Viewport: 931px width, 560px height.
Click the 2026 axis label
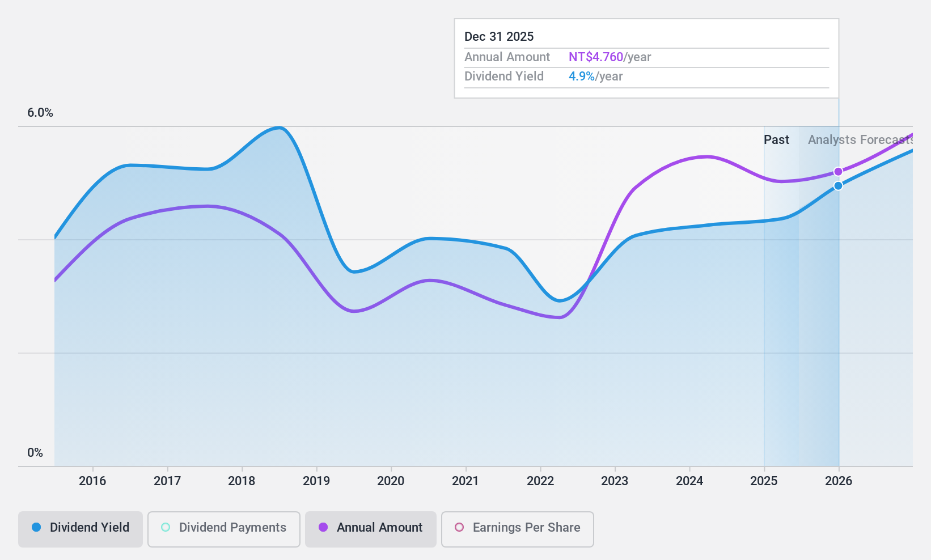(x=839, y=481)
